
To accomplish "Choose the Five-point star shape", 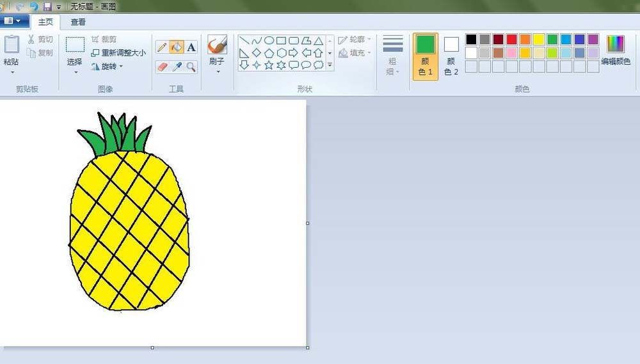I will click(x=269, y=65).
